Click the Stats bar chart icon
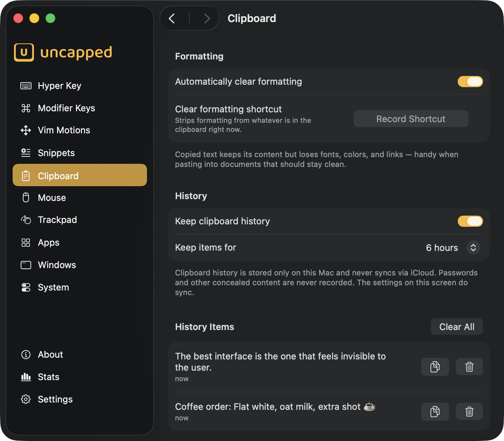Image resolution: width=504 pixels, height=441 pixels. [x=26, y=377]
